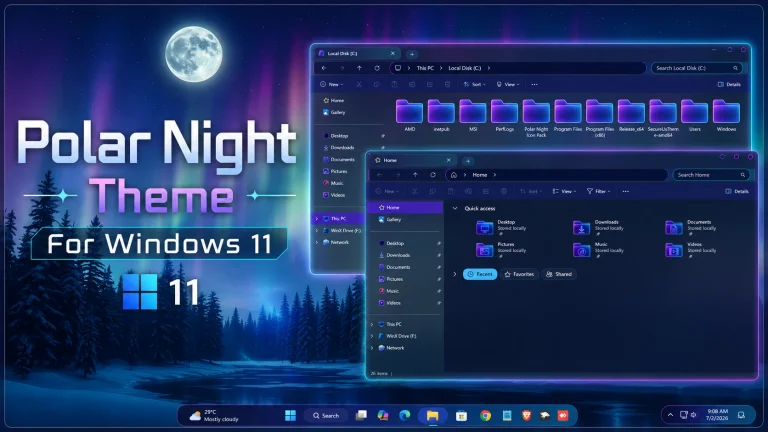Show hidden icons in system tray
Viewport: 768px width, 432px height.
click(670, 415)
